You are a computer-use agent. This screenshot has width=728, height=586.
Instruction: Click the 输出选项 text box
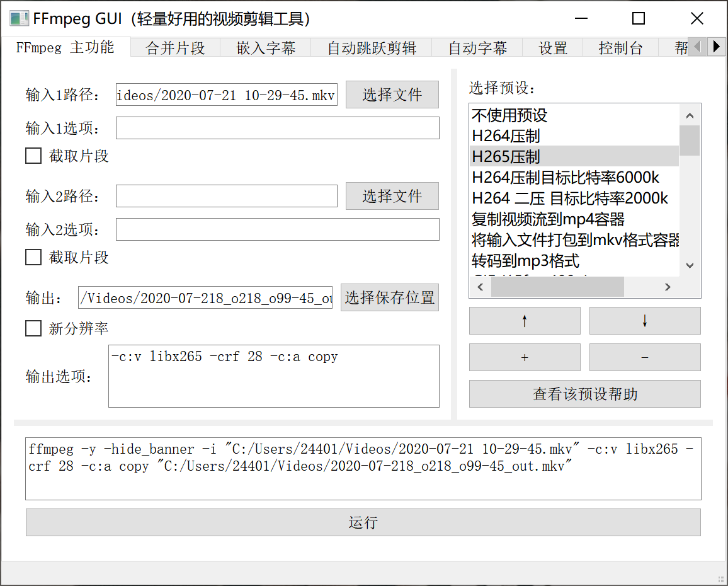(x=274, y=376)
